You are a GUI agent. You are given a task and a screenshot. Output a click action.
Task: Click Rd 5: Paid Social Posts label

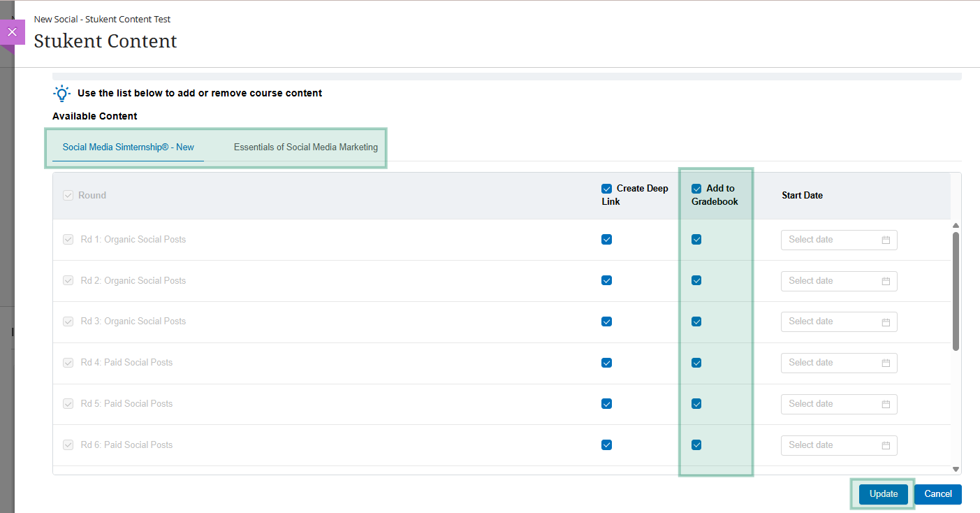coord(126,404)
